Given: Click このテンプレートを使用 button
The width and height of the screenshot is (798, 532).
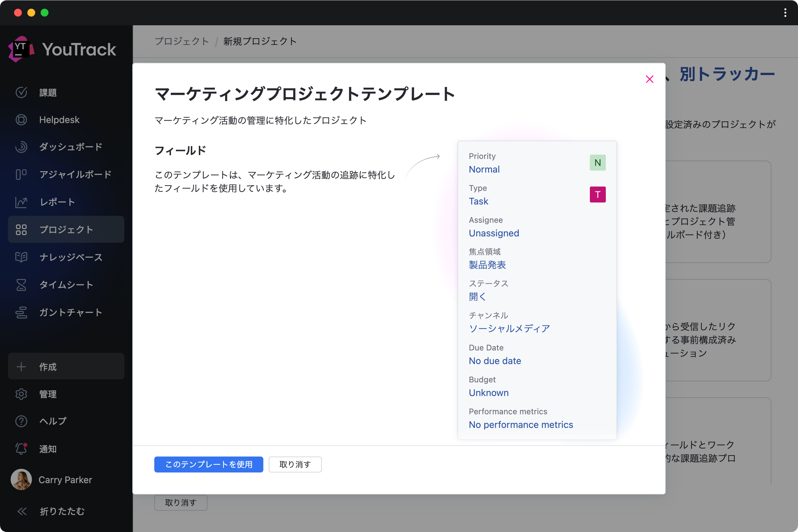Looking at the screenshot, I should 208,464.
